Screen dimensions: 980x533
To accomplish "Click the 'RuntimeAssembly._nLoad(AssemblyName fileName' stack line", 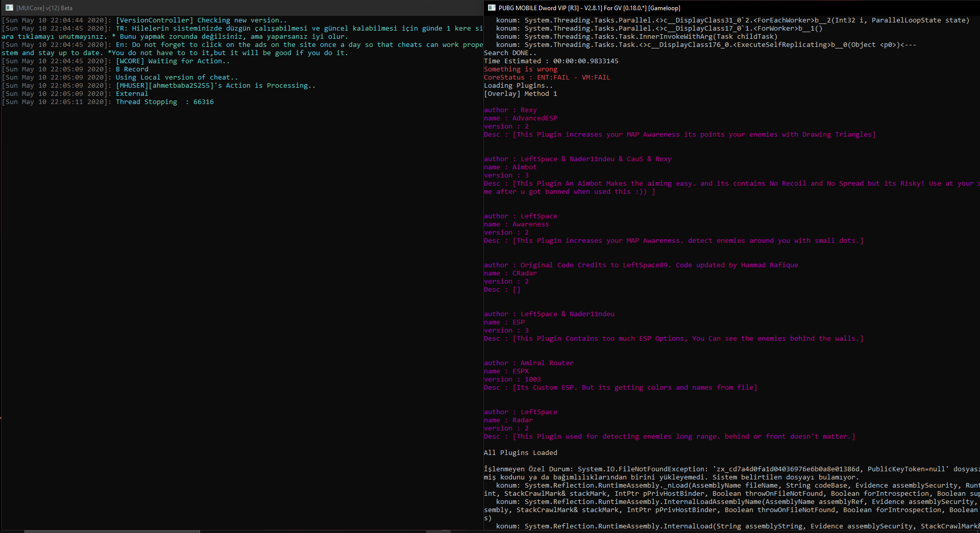I will tap(738, 486).
